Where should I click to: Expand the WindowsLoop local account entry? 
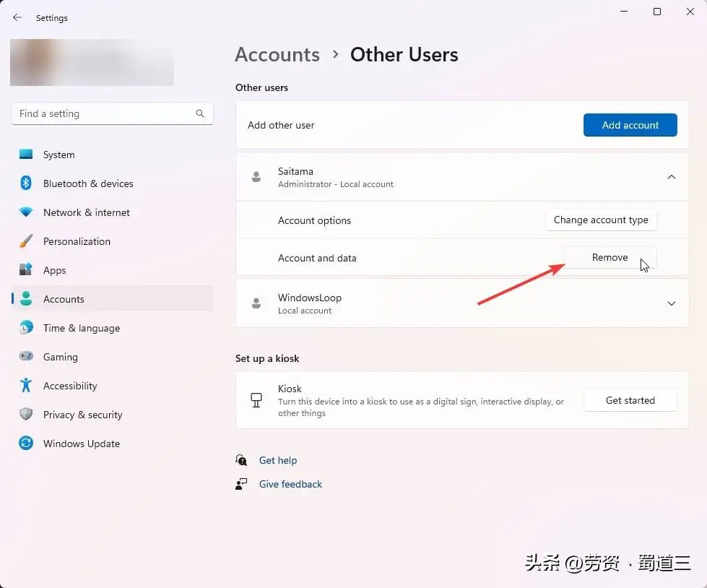click(672, 303)
